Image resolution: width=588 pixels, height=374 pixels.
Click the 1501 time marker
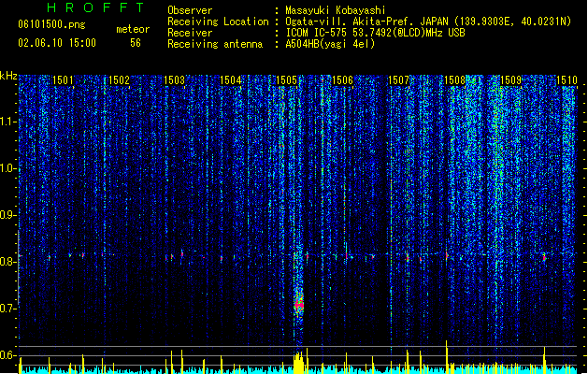pyautogui.click(x=63, y=80)
